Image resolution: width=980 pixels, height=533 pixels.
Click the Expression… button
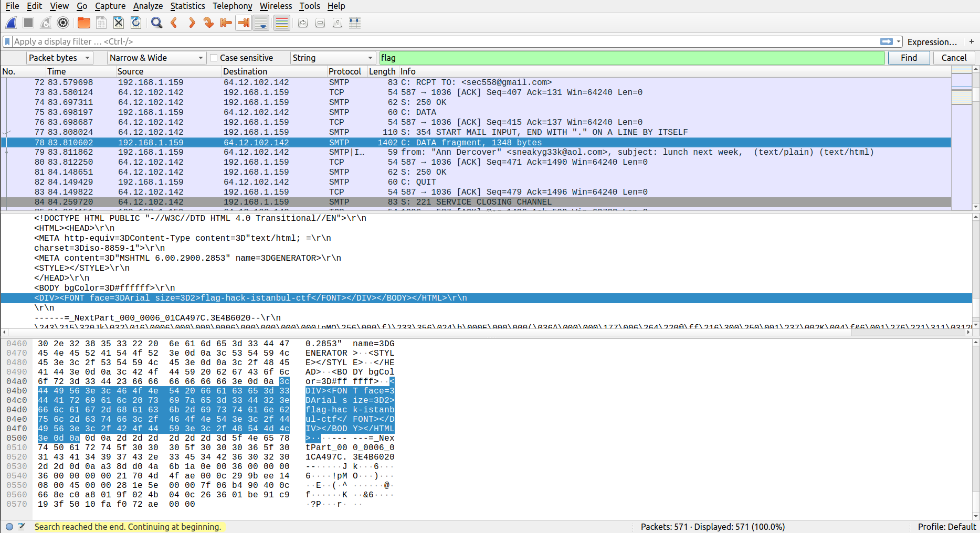coord(932,41)
